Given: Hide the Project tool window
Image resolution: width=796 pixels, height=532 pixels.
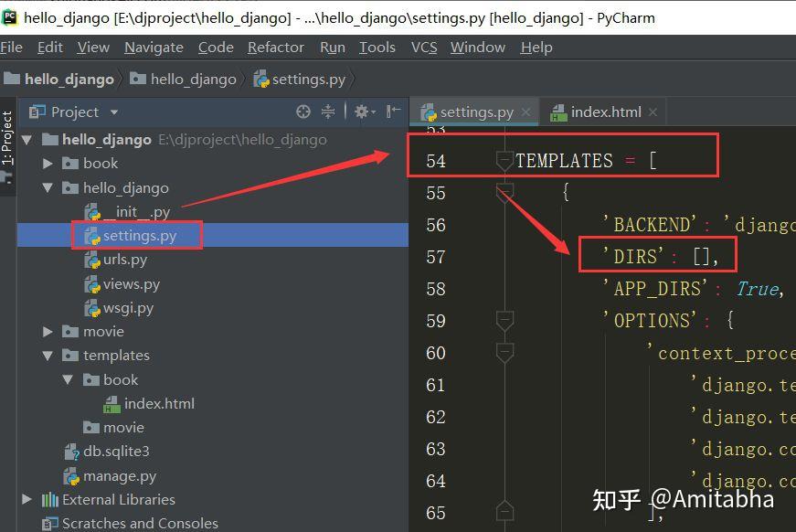Looking at the screenshot, I should pos(393,112).
